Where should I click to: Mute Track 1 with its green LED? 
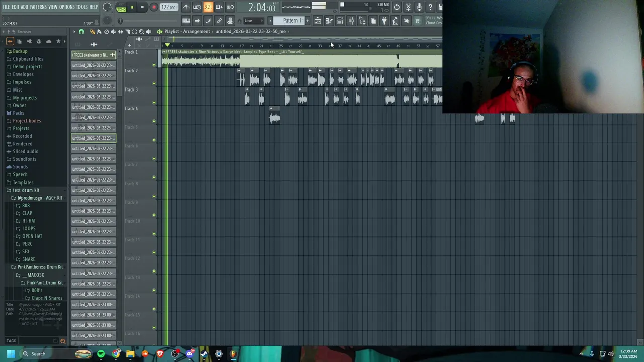pyautogui.click(x=154, y=65)
